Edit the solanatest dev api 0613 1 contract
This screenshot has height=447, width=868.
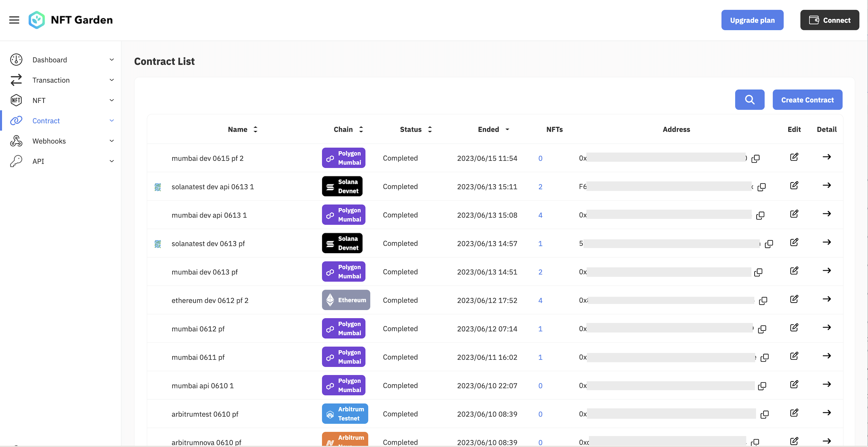pos(794,185)
